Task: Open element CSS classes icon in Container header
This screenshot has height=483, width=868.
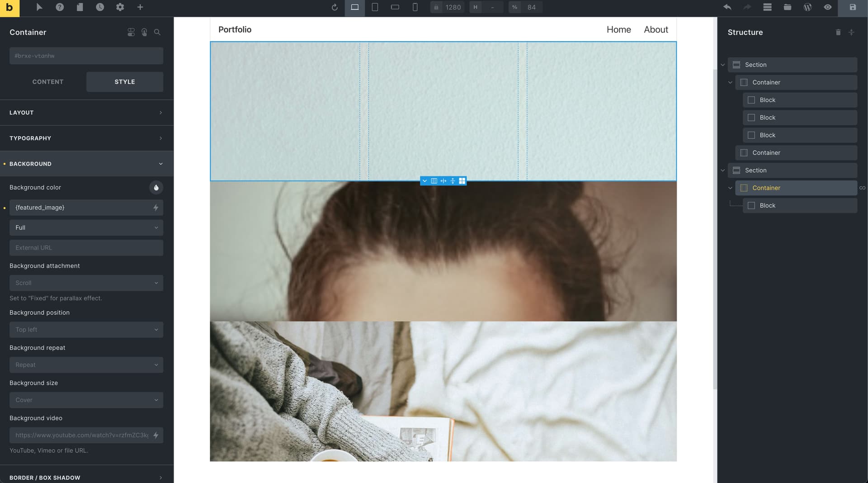Action: pyautogui.click(x=131, y=32)
